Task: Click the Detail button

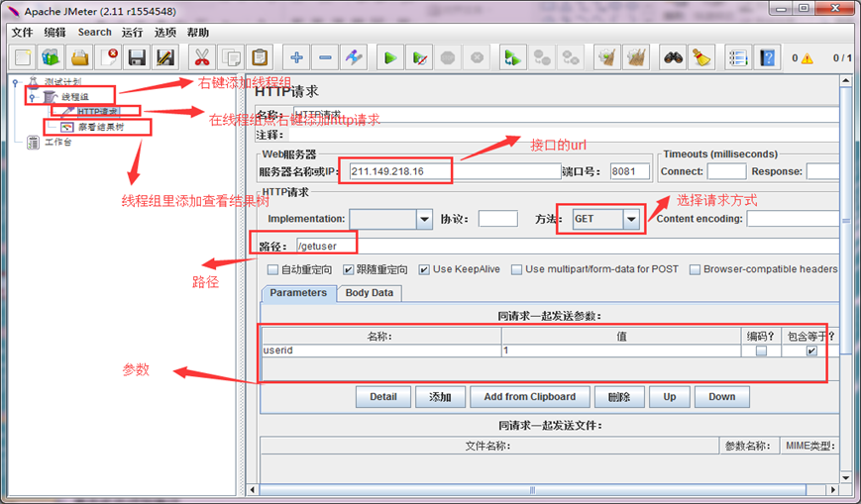Action: coord(383,397)
